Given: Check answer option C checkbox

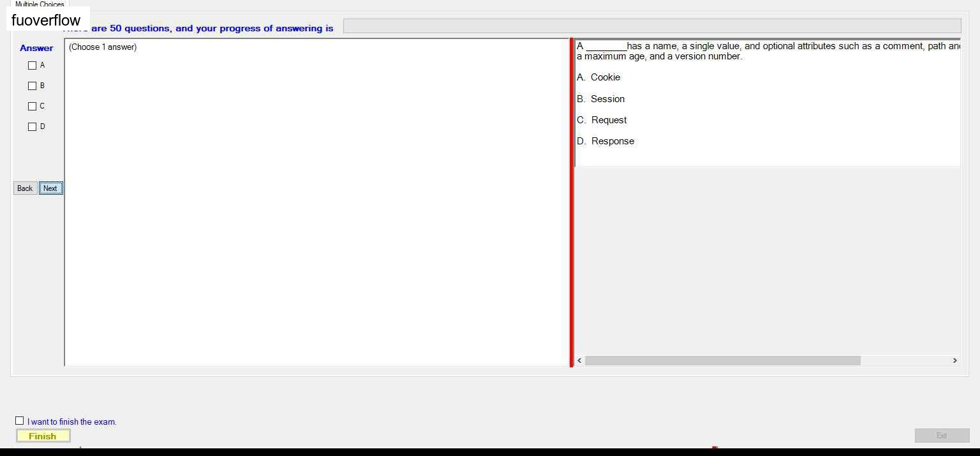Looking at the screenshot, I should pos(33,106).
